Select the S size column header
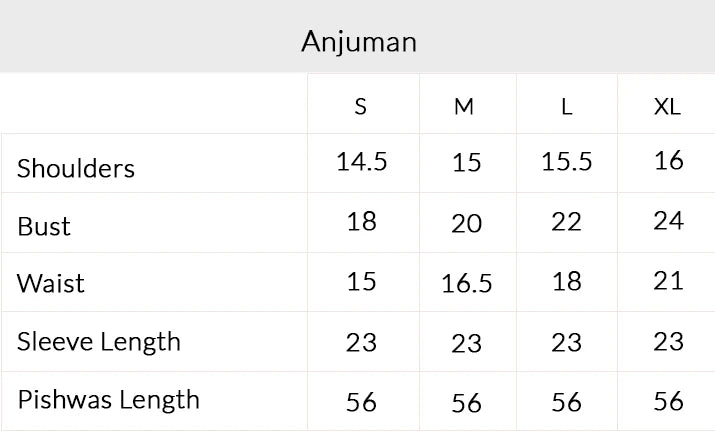 click(361, 107)
